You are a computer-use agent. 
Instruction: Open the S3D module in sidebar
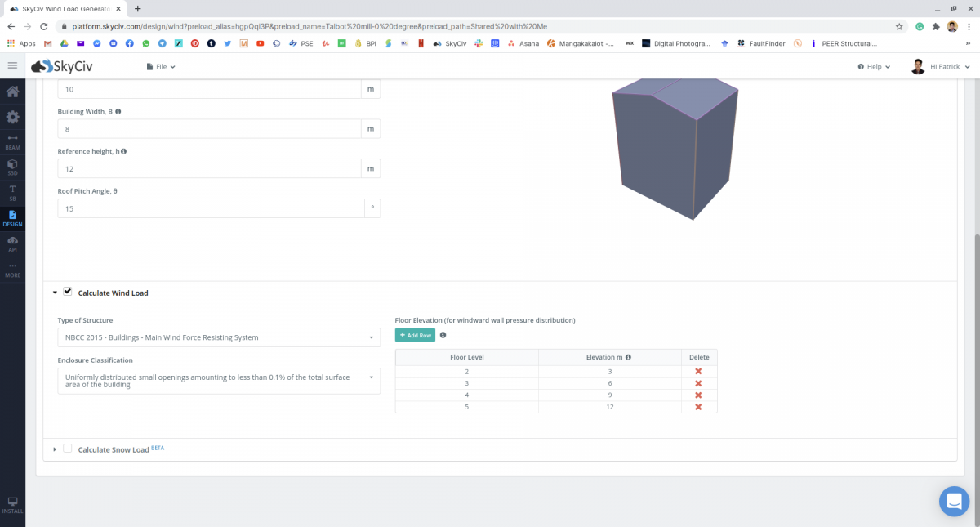coord(12,167)
